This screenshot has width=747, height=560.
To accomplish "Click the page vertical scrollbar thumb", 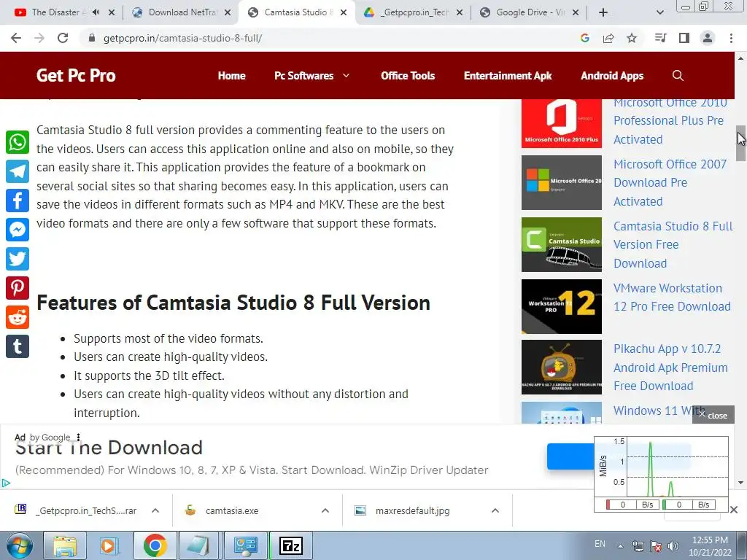I will point(741,144).
